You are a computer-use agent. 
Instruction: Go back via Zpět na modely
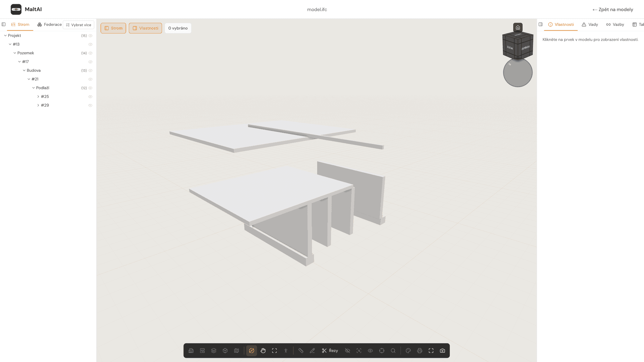[613, 9]
